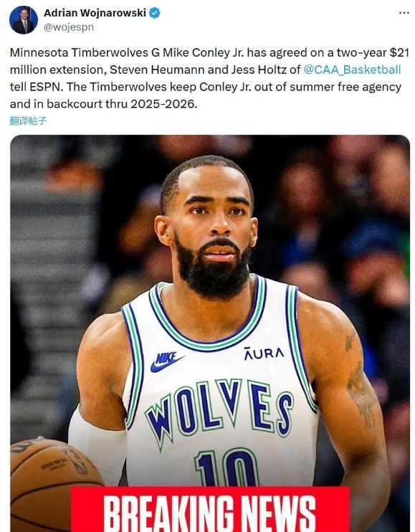The height and width of the screenshot is (532, 415).
Task: Click the white arm sleeve in photo
Action: point(97,442)
